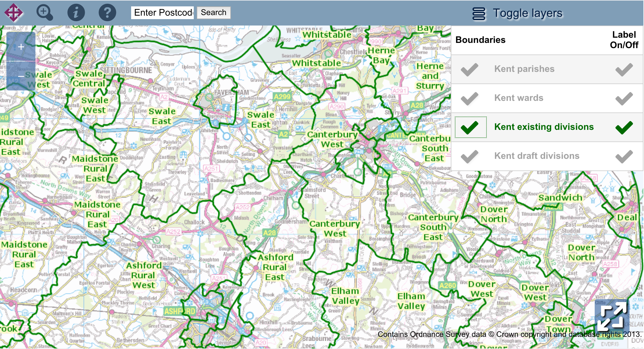Disable the Kent existing divisions layer
This screenshot has height=349, width=644.
[x=470, y=127]
